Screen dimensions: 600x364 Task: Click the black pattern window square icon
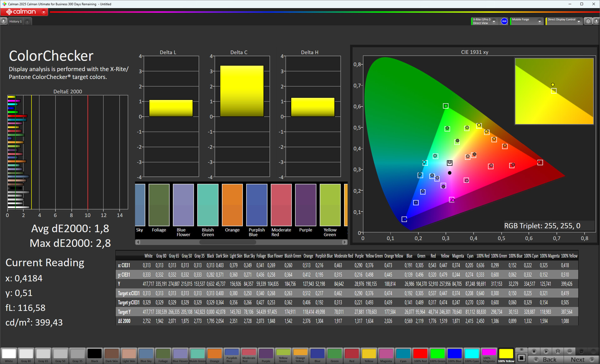click(x=521, y=358)
